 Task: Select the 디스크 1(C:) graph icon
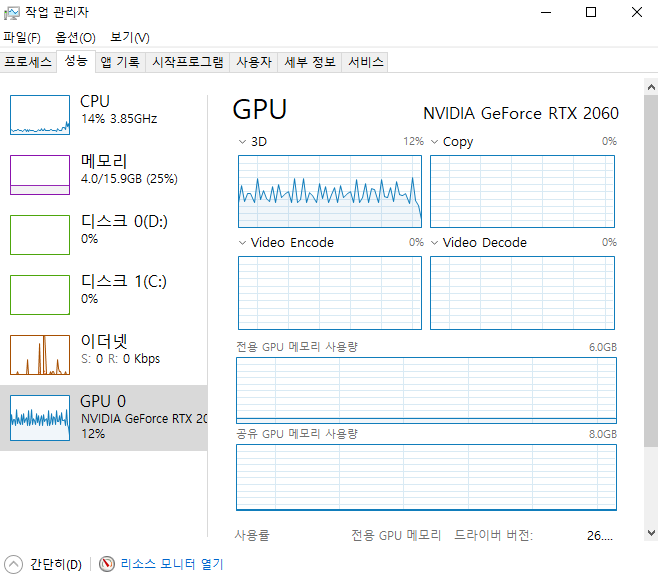[40, 294]
